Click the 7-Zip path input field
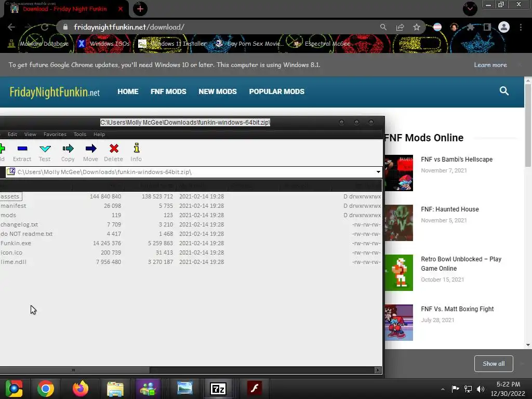The height and width of the screenshot is (399, 532). (x=193, y=172)
